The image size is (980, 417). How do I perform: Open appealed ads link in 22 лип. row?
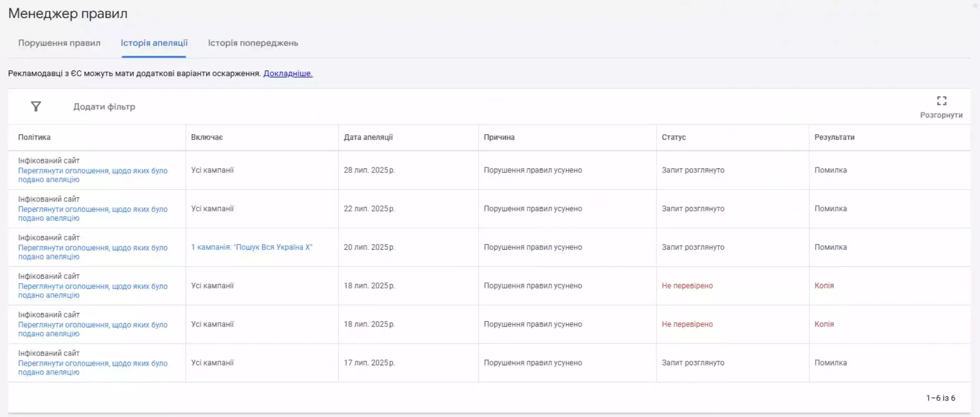pyautogui.click(x=93, y=213)
